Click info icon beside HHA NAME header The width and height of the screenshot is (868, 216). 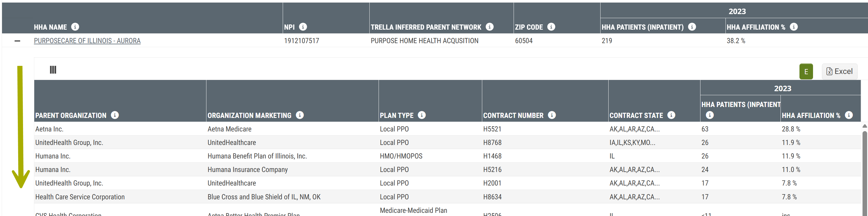pos(75,26)
